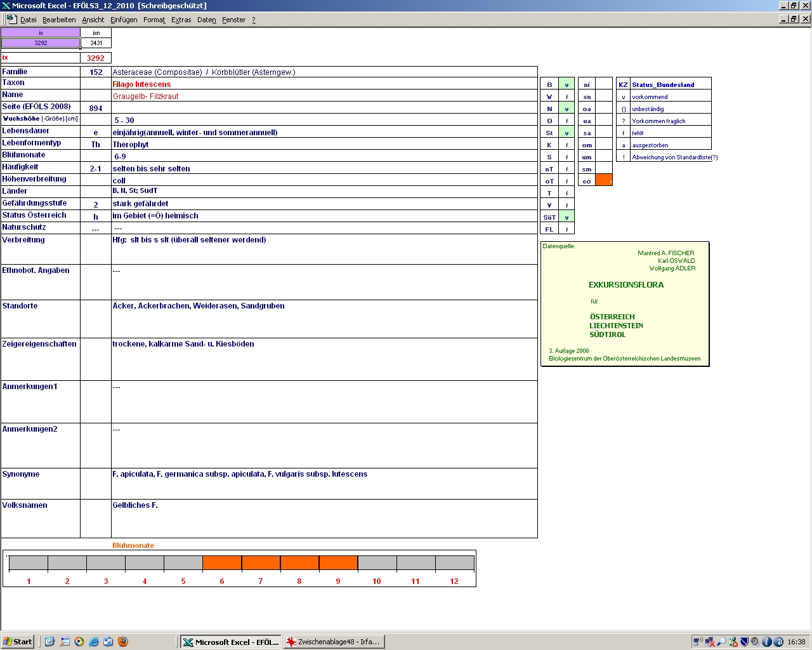Open the Datei menu

tap(29, 20)
